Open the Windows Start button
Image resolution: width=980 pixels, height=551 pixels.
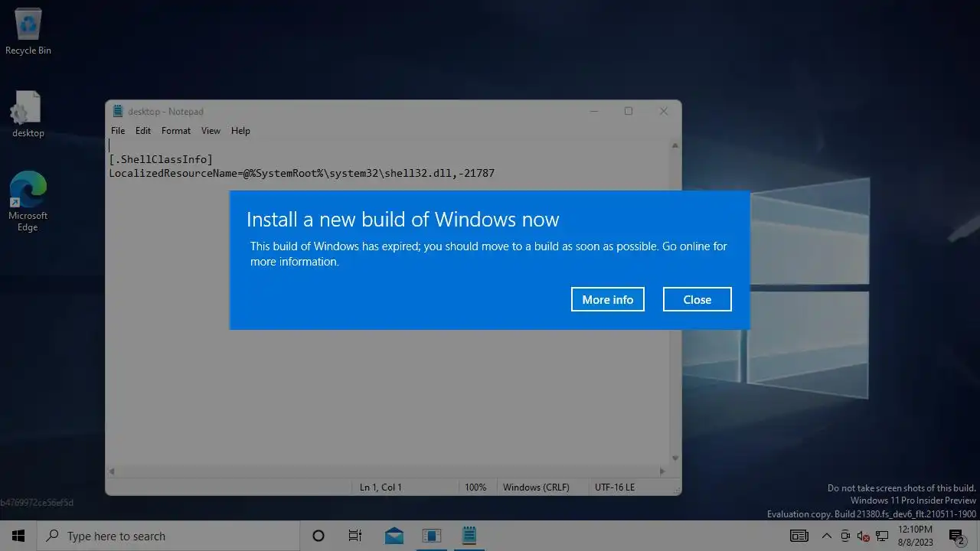tap(18, 536)
